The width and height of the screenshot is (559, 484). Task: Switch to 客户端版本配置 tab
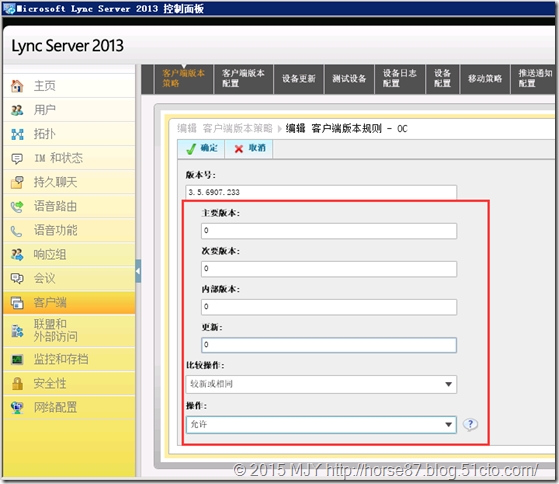243,78
